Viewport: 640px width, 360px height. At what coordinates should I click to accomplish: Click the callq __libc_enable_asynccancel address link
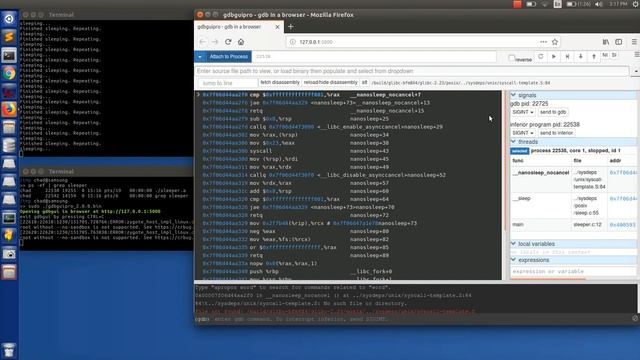291,127
